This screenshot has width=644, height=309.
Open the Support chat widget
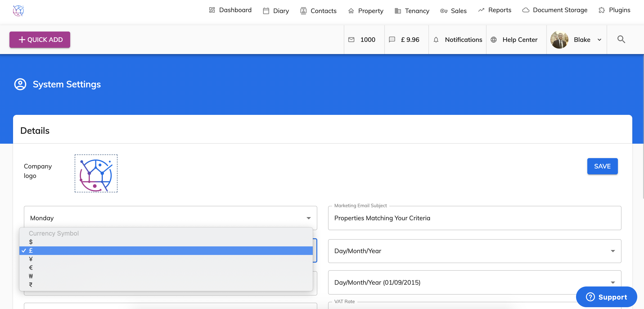[x=606, y=297]
